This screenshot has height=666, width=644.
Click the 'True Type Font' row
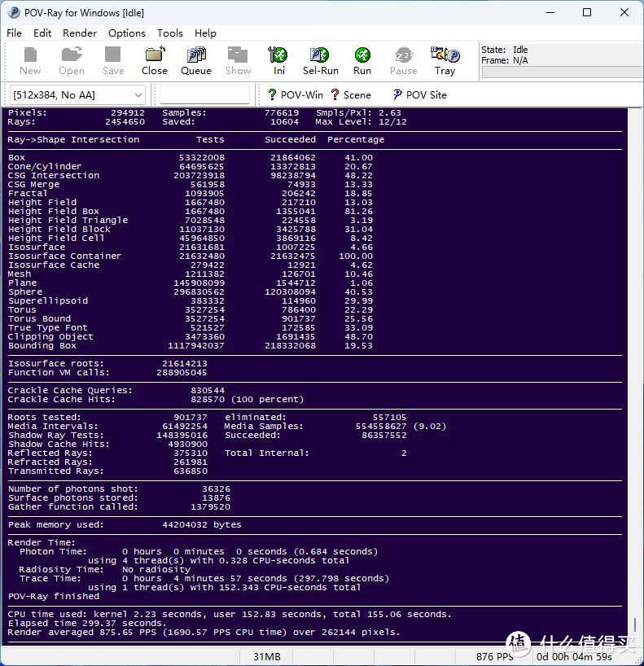[191, 327]
